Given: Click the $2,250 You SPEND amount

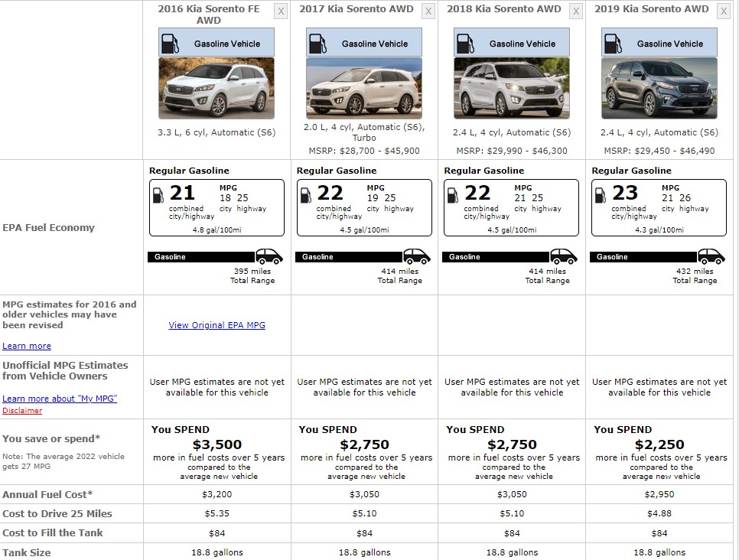Looking at the screenshot, I should click(x=659, y=444).
